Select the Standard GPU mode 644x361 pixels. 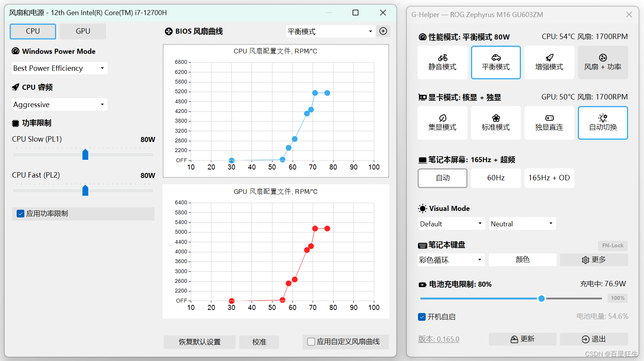tap(496, 123)
